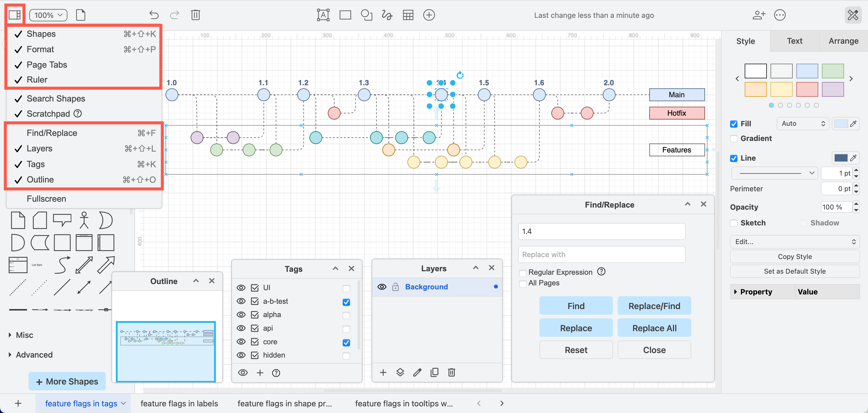Image resolution: width=868 pixels, height=413 pixels.
Task: Click the Replace with input field
Action: tap(601, 254)
